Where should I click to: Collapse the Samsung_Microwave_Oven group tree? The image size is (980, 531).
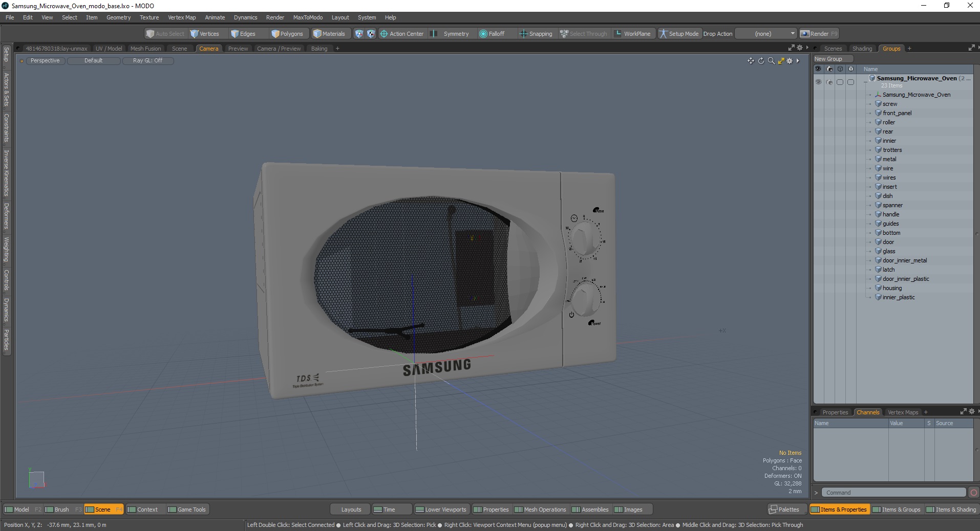click(865, 82)
